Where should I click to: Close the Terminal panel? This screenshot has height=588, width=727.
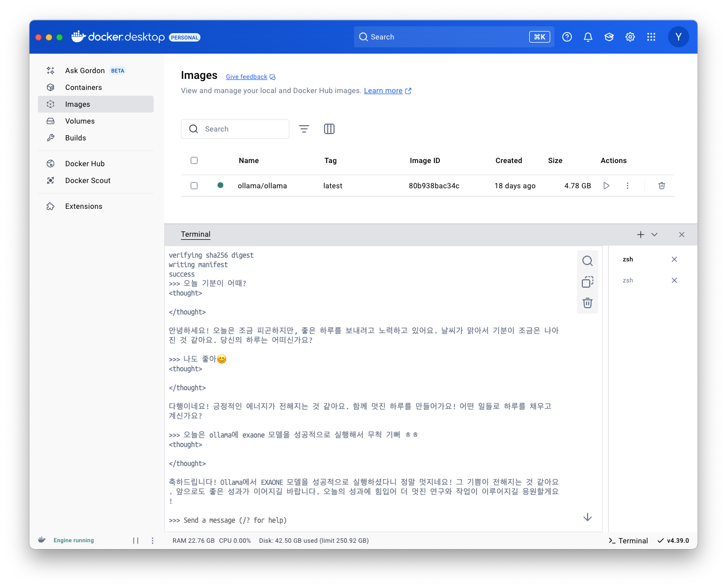(x=682, y=235)
